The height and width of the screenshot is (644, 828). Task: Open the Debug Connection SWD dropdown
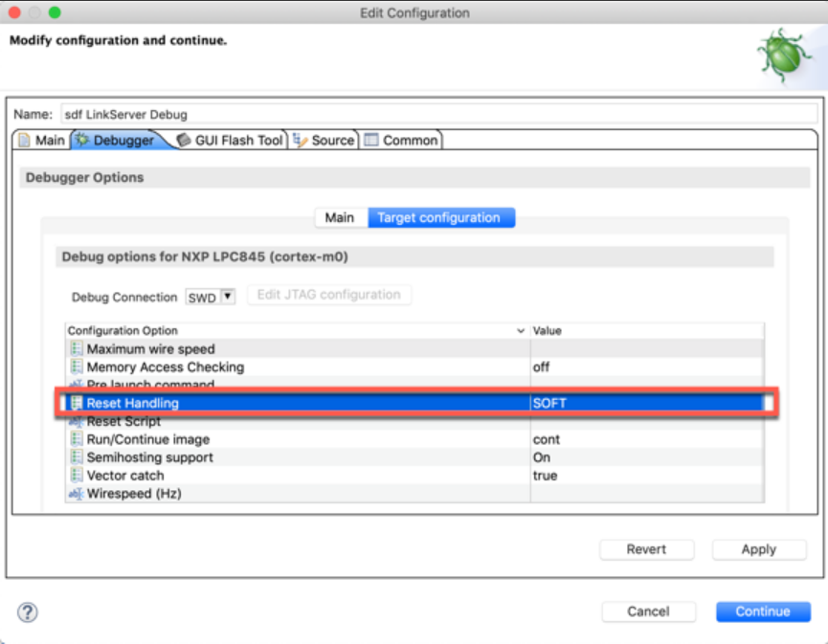pyautogui.click(x=227, y=297)
